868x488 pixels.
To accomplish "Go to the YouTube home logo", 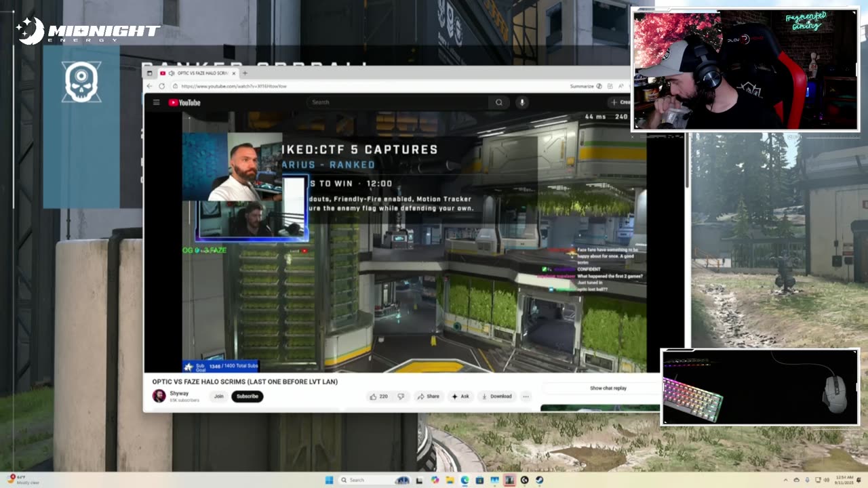I will [184, 102].
